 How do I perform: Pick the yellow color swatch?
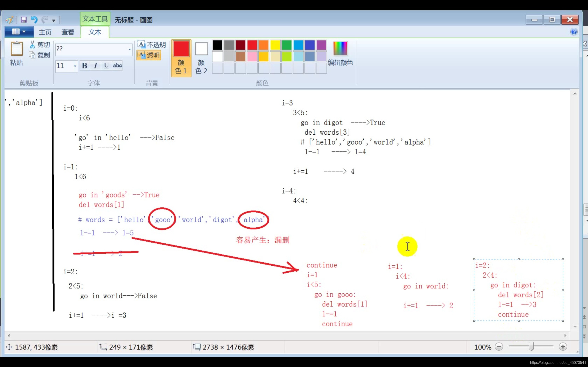(x=275, y=45)
